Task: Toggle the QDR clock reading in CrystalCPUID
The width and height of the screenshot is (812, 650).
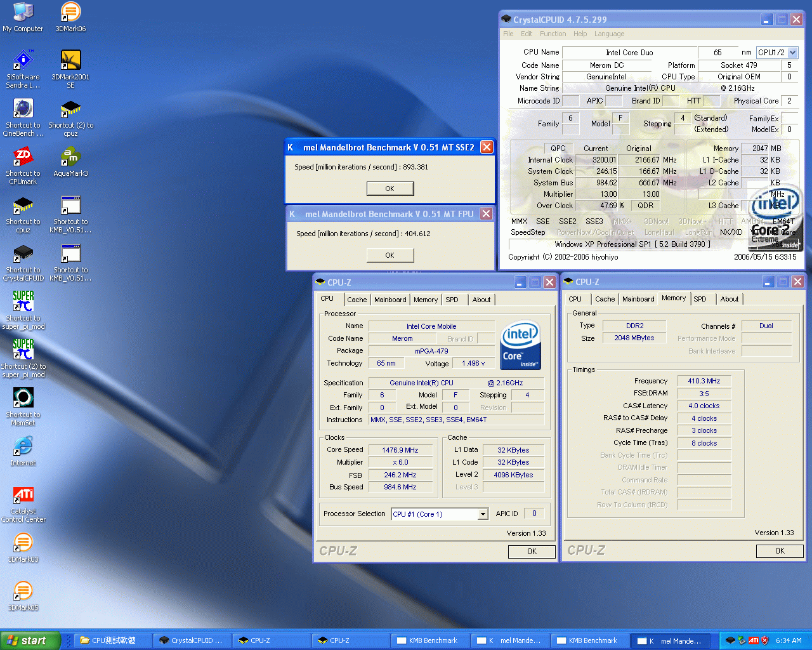Action: (645, 206)
